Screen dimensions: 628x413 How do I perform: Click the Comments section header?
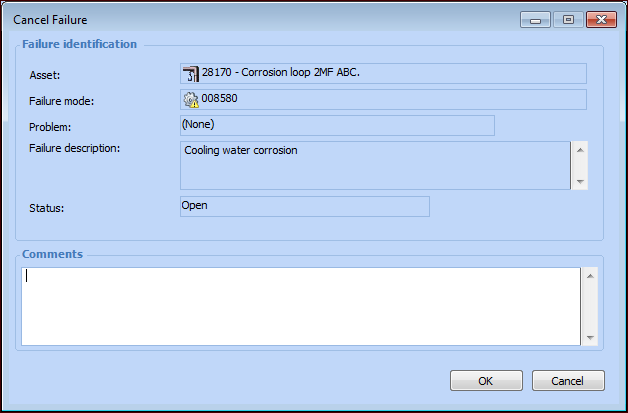pos(52,254)
